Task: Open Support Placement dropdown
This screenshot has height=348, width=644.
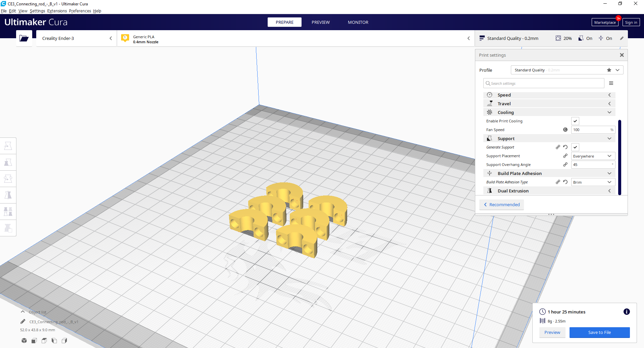Action: (593, 156)
